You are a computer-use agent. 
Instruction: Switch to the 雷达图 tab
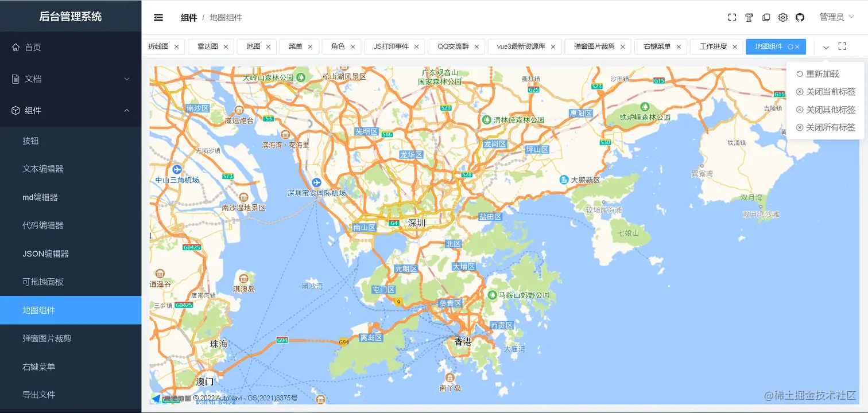click(x=207, y=46)
